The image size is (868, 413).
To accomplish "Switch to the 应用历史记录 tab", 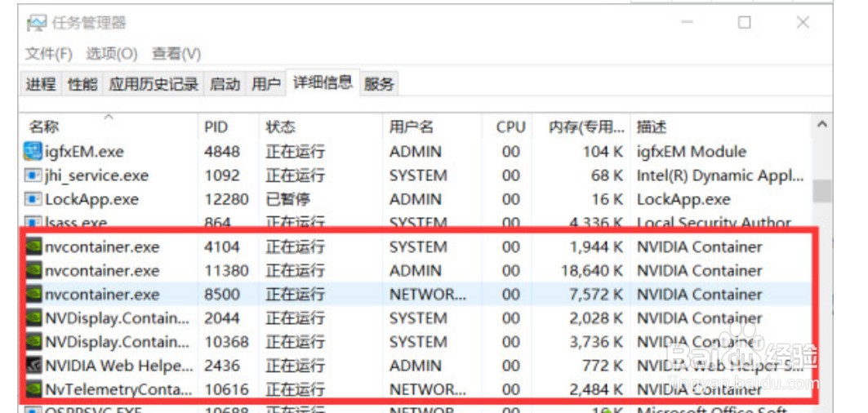I will pyautogui.click(x=154, y=84).
